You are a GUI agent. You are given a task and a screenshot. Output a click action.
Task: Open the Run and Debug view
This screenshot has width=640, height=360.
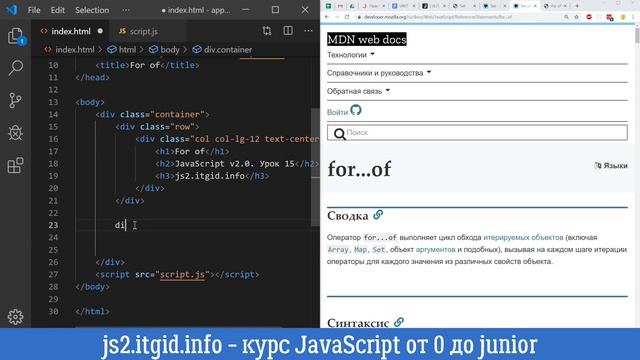tap(15, 133)
